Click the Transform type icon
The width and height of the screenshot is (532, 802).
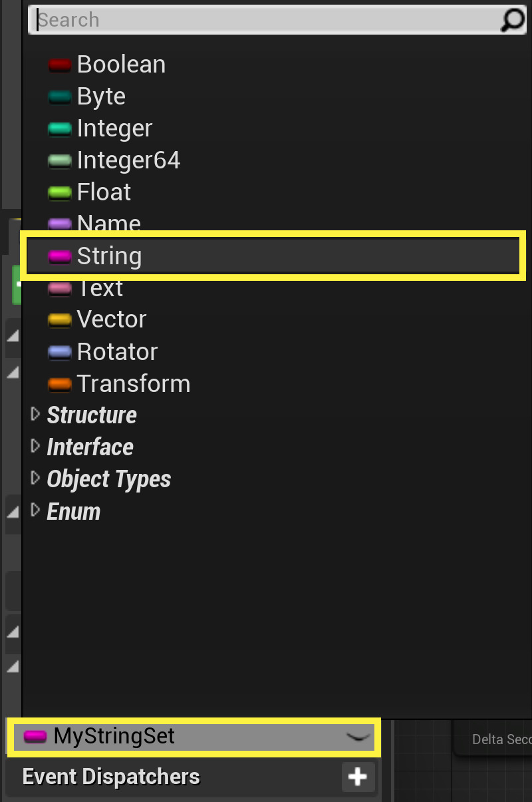(x=61, y=383)
